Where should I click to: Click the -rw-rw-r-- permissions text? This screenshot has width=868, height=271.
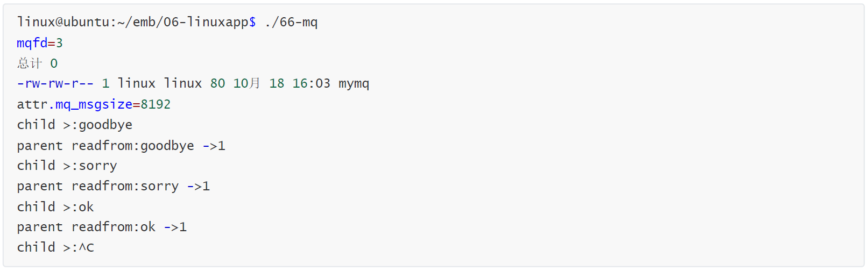coord(55,84)
